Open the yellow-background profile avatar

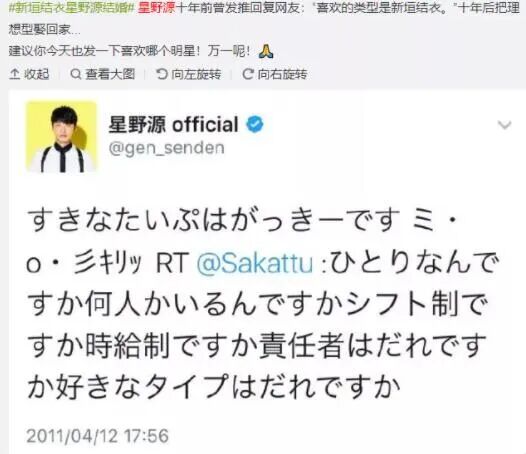coord(61,137)
